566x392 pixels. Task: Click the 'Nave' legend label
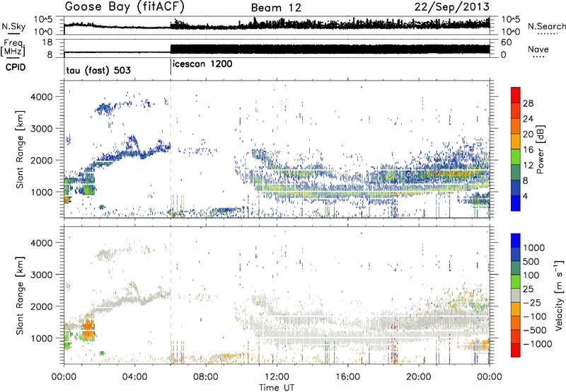pyautogui.click(x=538, y=50)
